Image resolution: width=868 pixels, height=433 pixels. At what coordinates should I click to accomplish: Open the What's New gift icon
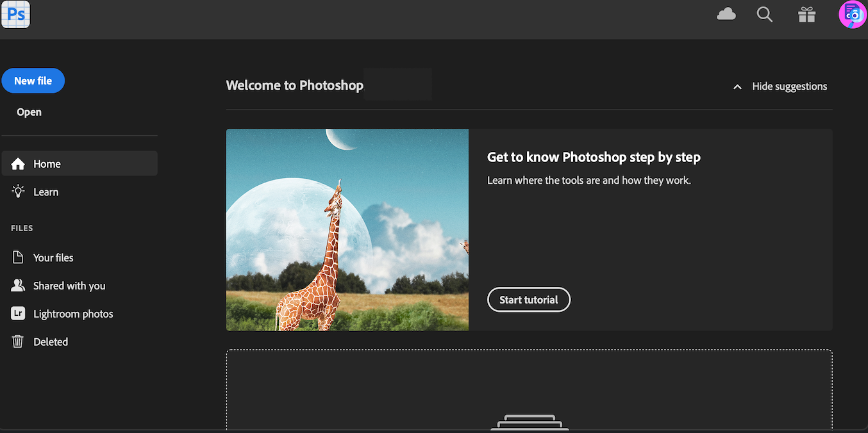[x=806, y=14]
